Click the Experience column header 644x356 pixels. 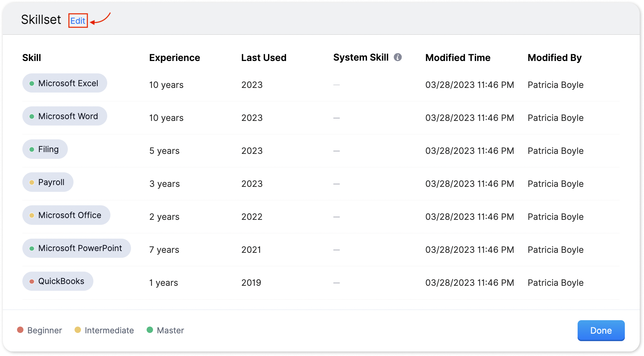(x=174, y=57)
